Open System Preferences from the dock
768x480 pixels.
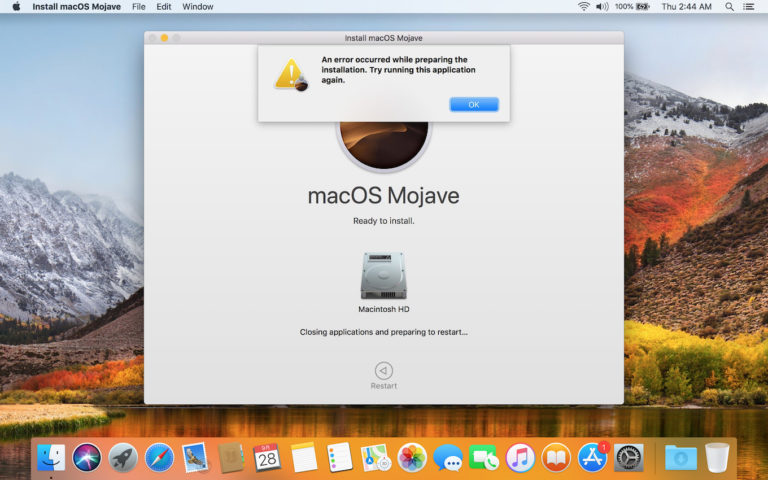629,458
